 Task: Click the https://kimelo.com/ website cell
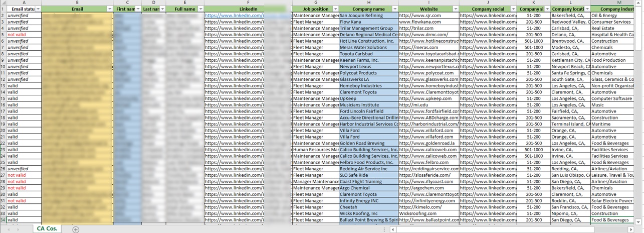click(428, 207)
